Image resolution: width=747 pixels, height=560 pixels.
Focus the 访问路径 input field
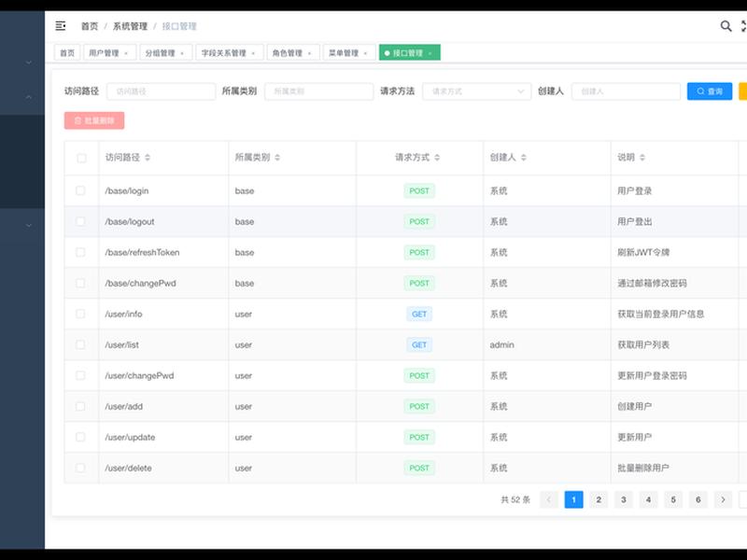pos(161,91)
